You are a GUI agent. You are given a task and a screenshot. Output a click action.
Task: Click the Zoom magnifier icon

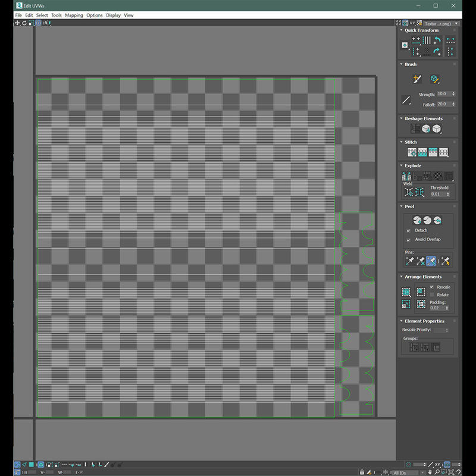click(437, 472)
